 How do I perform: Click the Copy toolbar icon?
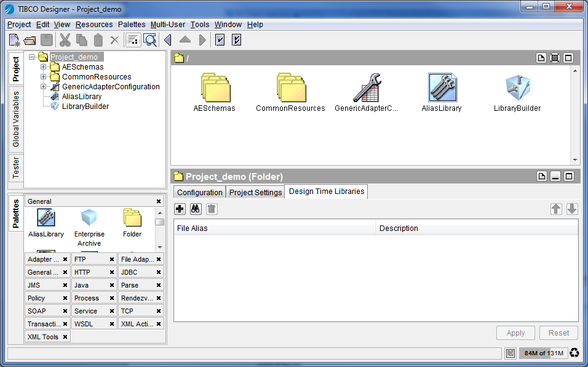pos(81,40)
